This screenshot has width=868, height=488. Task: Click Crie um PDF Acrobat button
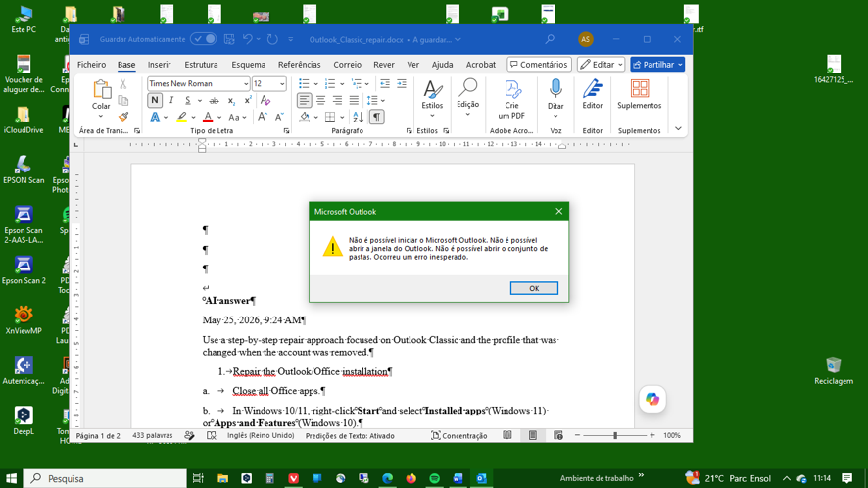coord(511,99)
